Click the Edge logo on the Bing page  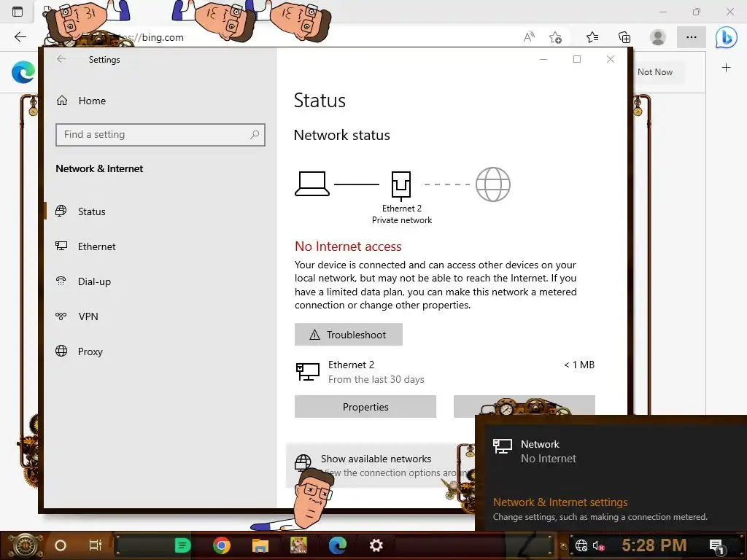point(23,72)
